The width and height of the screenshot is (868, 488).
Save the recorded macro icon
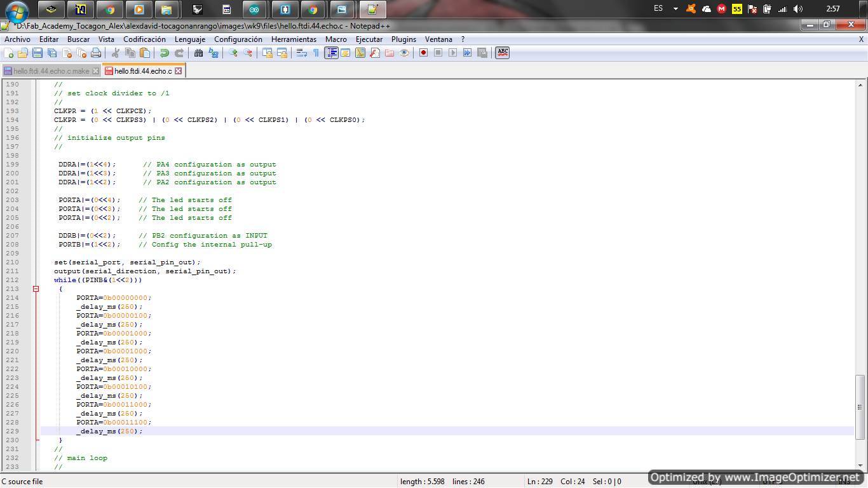click(x=482, y=53)
